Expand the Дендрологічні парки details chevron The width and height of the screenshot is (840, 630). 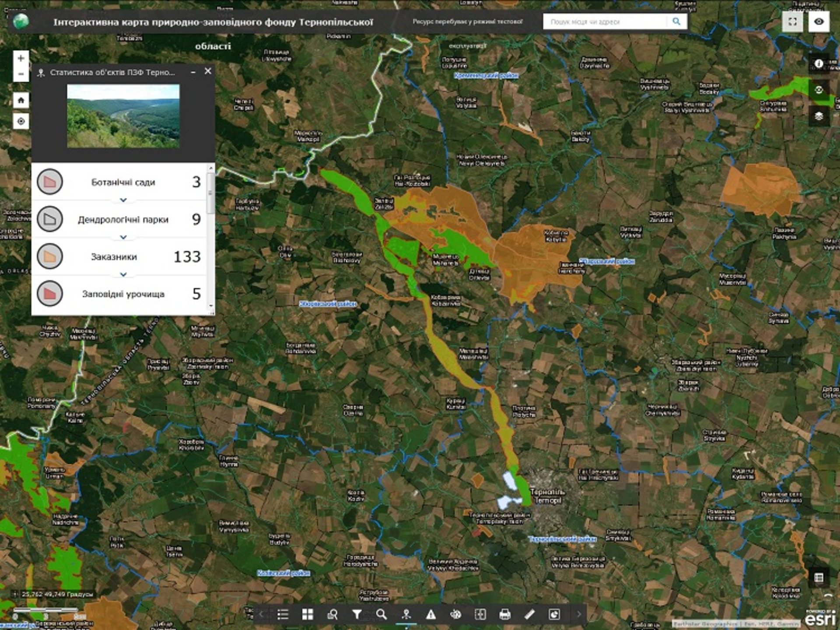pos(123,237)
